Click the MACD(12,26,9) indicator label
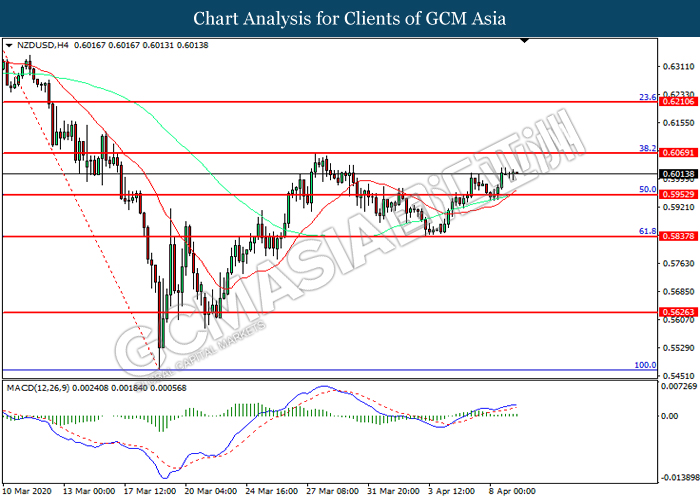The height and width of the screenshot is (500, 700). tap(38, 388)
